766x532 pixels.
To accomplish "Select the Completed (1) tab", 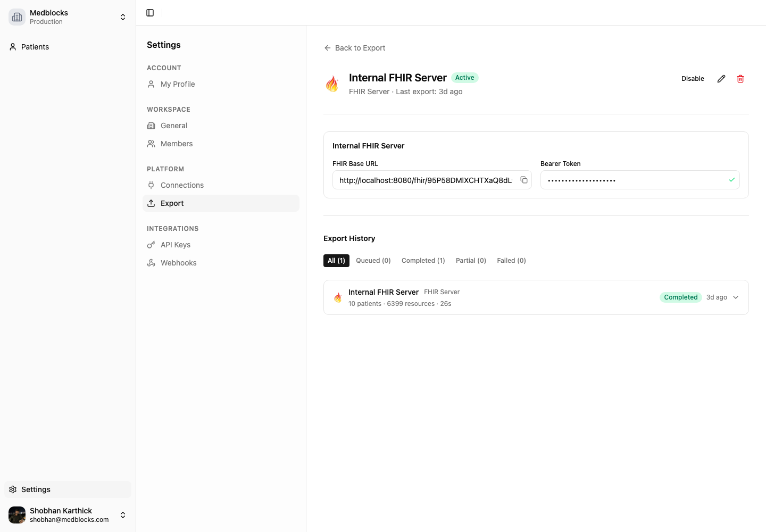I will pyautogui.click(x=423, y=261).
